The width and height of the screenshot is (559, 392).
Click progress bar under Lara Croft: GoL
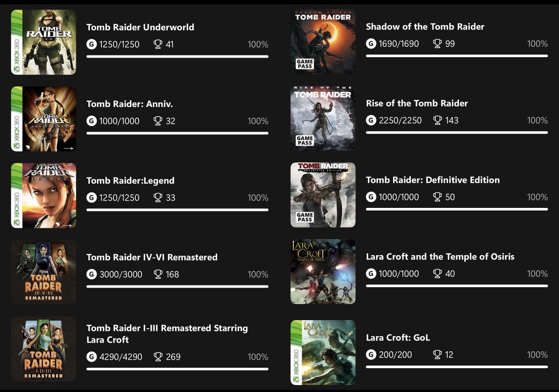coord(457,367)
